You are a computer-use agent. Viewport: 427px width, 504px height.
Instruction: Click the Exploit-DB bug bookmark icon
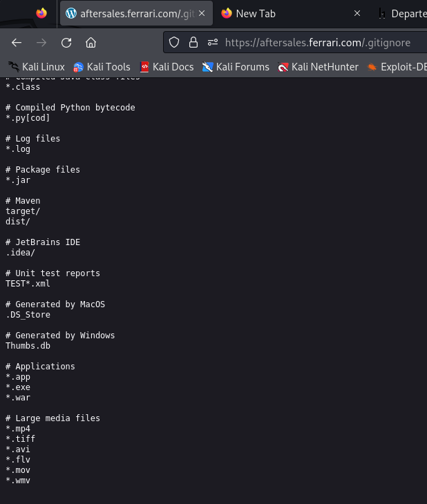[x=372, y=67]
